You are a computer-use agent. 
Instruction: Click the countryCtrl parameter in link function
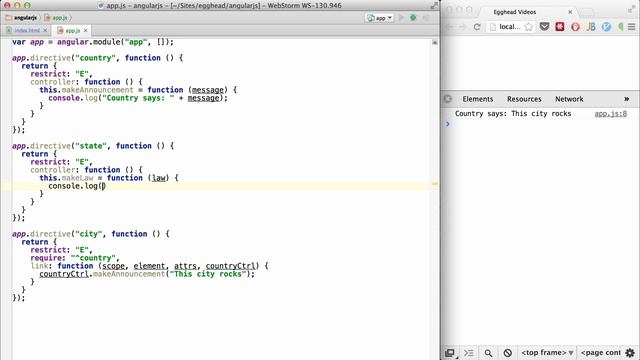(232, 266)
